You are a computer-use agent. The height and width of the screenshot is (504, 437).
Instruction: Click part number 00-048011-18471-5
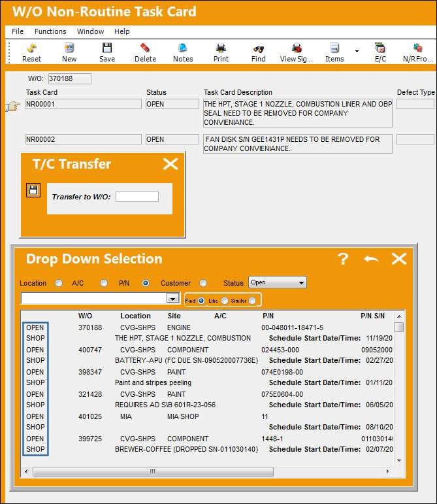point(292,328)
